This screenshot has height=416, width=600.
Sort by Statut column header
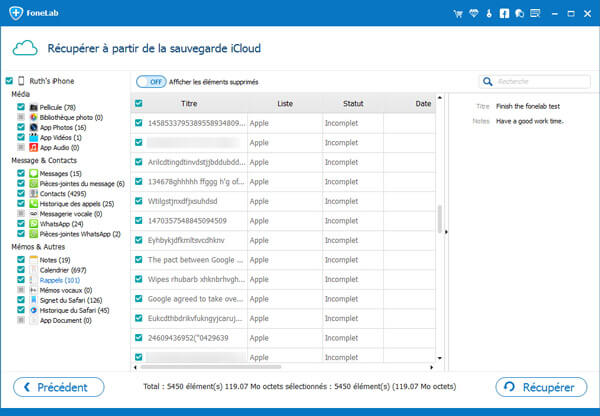coord(353,103)
